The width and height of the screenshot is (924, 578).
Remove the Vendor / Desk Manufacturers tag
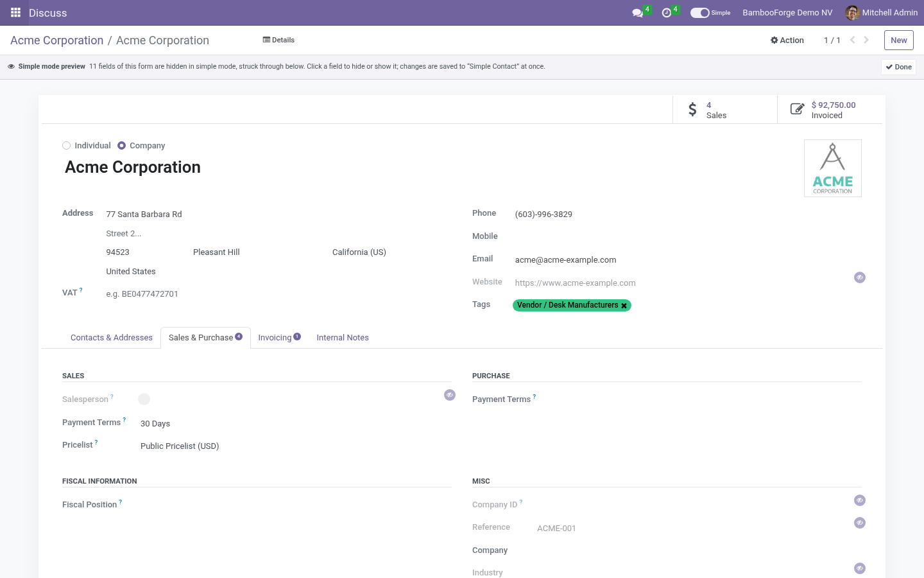point(624,306)
